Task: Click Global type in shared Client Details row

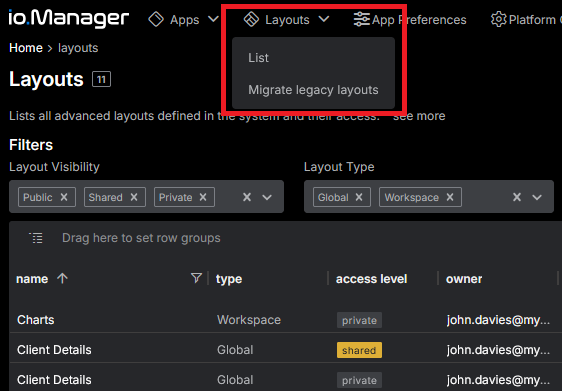Action: pyautogui.click(x=235, y=350)
